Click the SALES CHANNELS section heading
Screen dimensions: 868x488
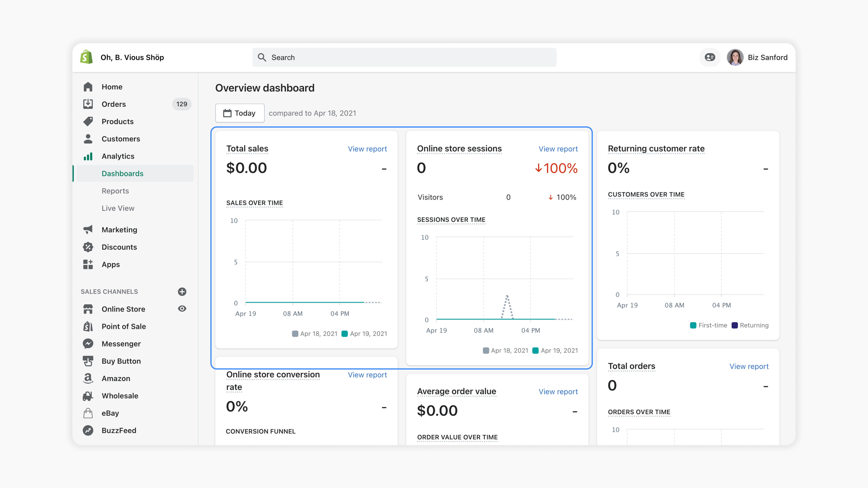[x=109, y=292]
